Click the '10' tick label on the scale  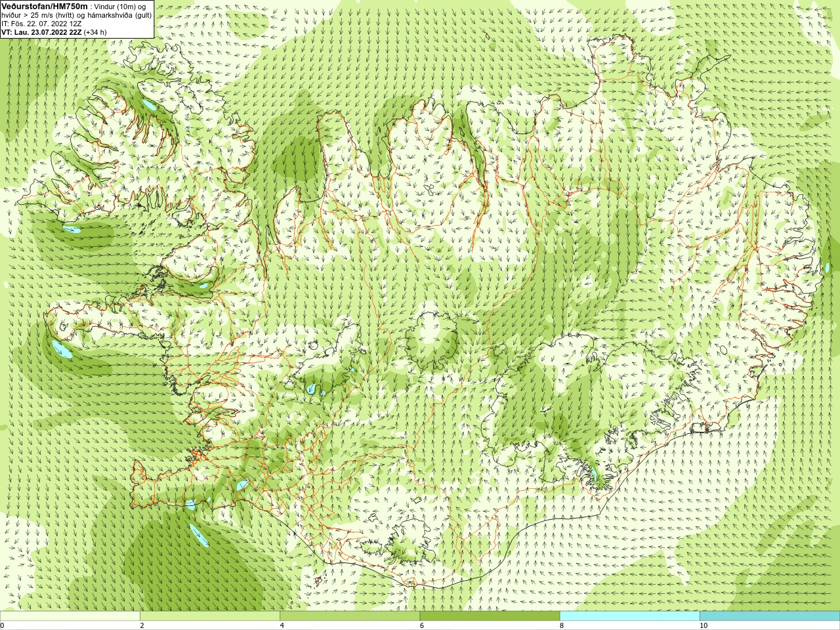coord(703,625)
